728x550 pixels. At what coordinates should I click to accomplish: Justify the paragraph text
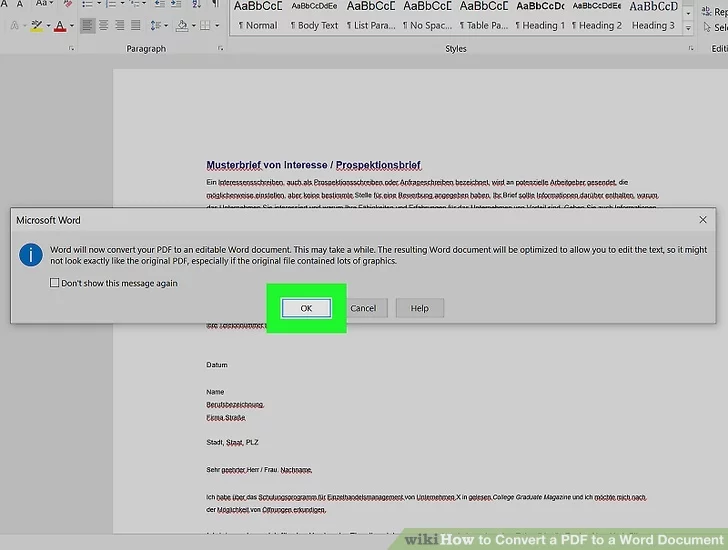tap(136, 25)
